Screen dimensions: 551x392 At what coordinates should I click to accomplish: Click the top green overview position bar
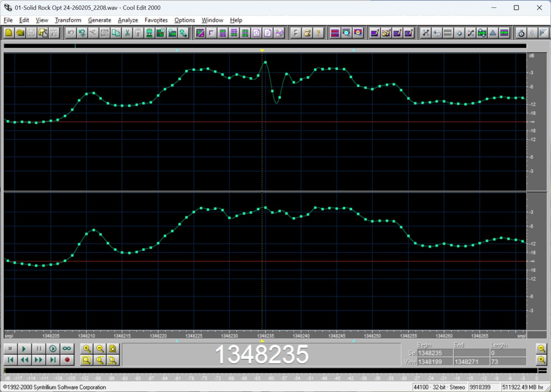point(265,46)
